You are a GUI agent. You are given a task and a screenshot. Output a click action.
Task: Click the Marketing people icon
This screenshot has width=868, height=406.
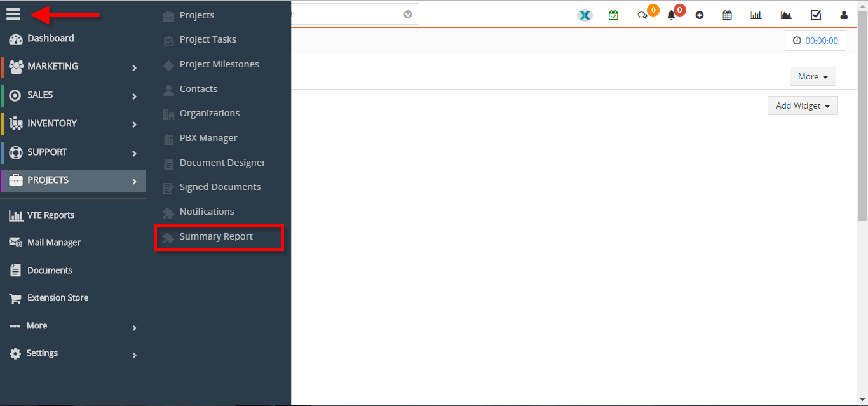pos(16,67)
